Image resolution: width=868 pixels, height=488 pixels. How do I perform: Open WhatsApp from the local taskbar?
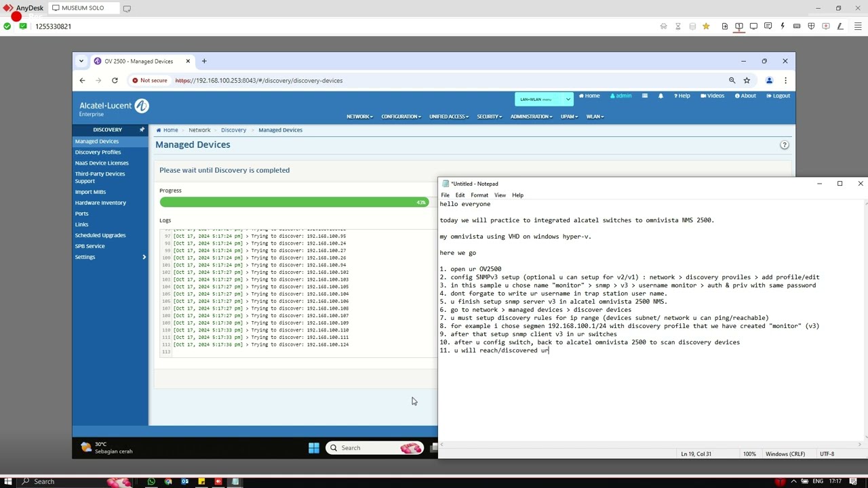click(151, 481)
